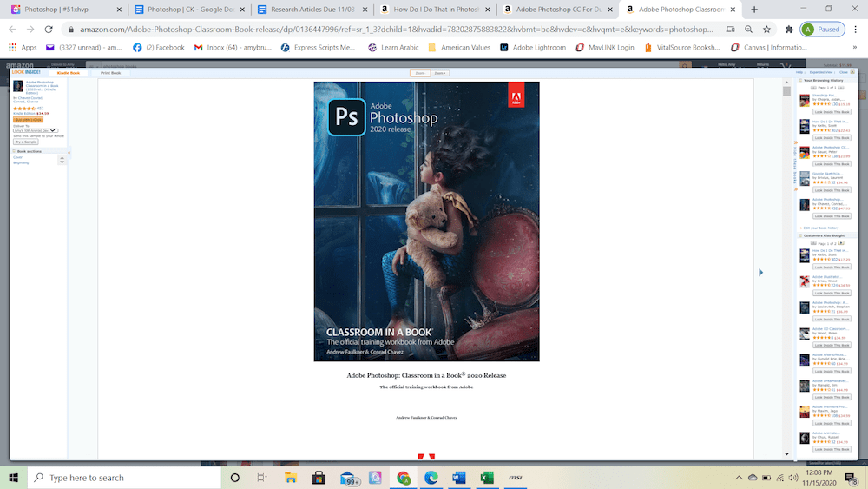Open the MSI app from the taskbar

coord(516,478)
